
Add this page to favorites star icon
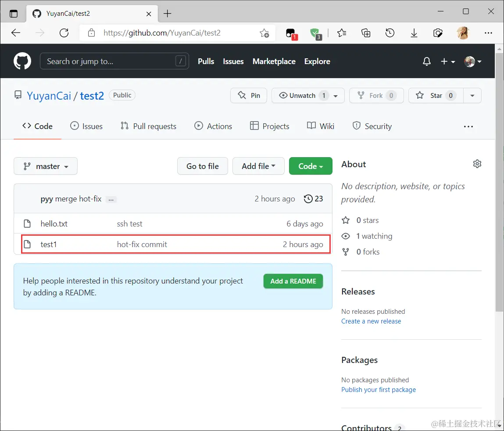[264, 33]
